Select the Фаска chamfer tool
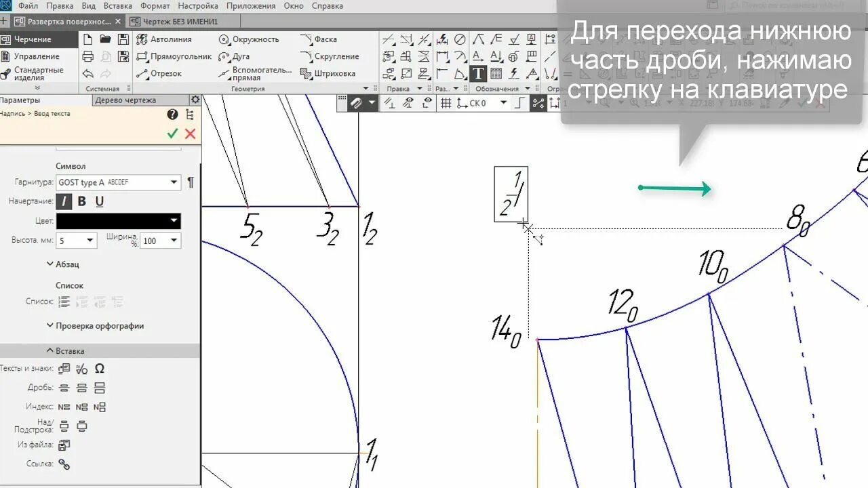868x488 pixels. click(x=319, y=39)
